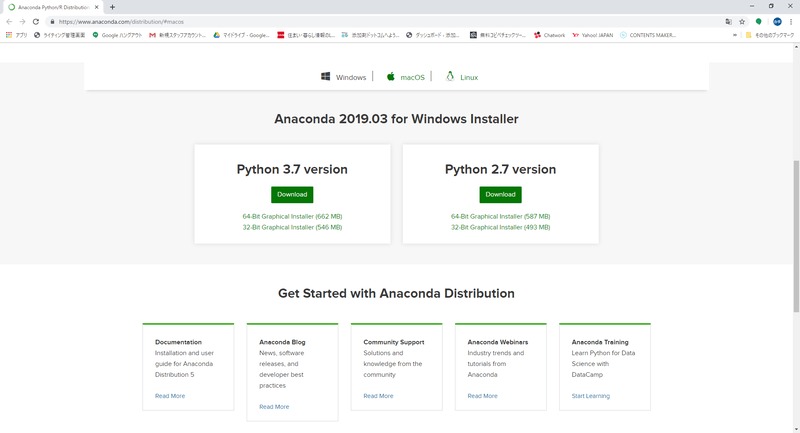Image resolution: width=800 pixels, height=433 pixels.
Task: Click the Python 2.7 version heading
Action: coord(501,169)
